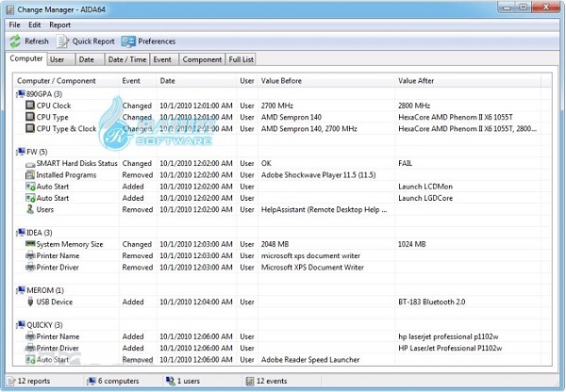Click the icon beside CPU Type
Image resolution: width=566 pixels, height=392 pixels.
click(30, 117)
